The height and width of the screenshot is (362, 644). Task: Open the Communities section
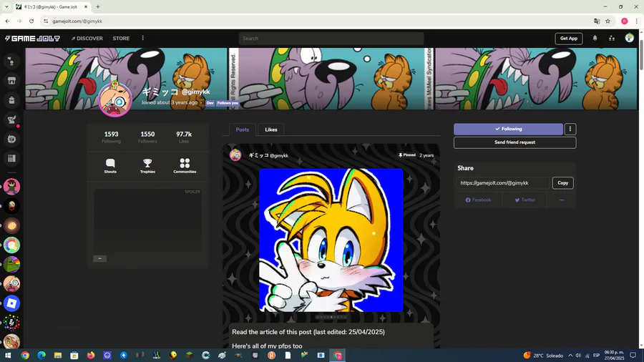[x=185, y=166]
